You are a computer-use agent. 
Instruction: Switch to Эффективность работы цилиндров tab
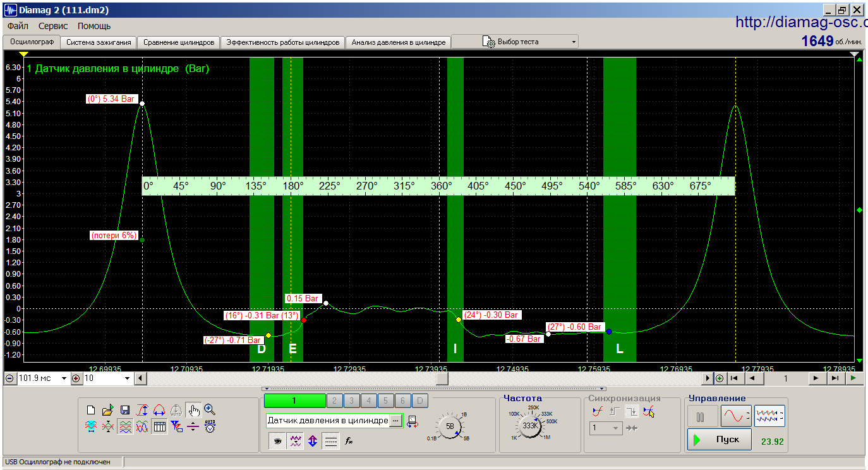pos(282,42)
